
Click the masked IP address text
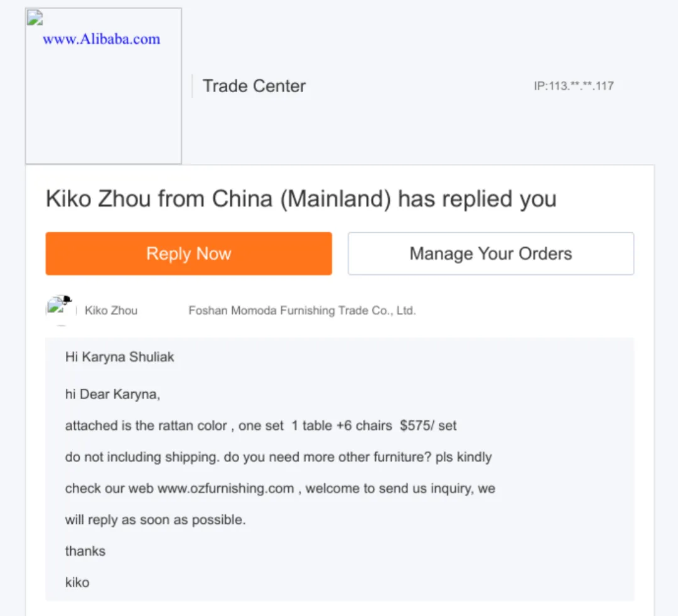click(x=573, y=86)
